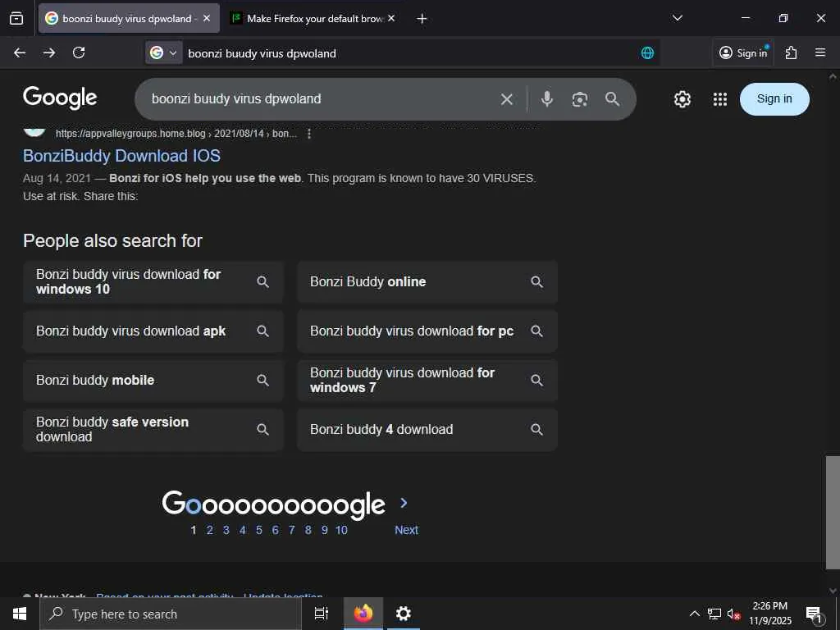This screenshot has height=630, width=840.
Task: Click the translate globe icon in address bar
Action: [647, 53]
